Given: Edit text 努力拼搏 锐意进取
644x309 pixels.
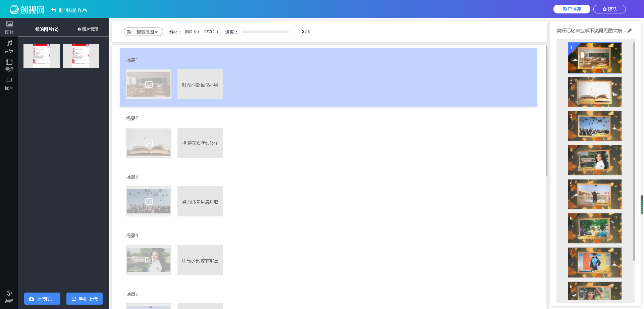Looking at the screenshot, I should 200,201.
